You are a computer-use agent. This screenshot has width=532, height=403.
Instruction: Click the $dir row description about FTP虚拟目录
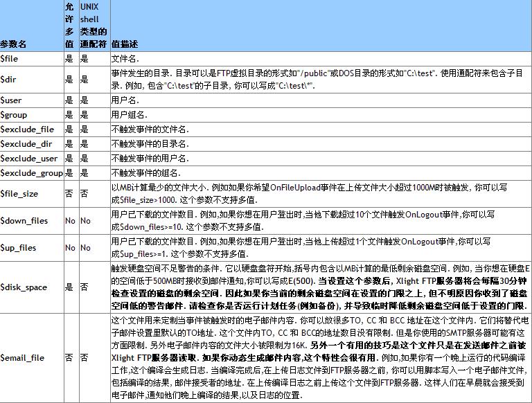(x=317, y=80)
